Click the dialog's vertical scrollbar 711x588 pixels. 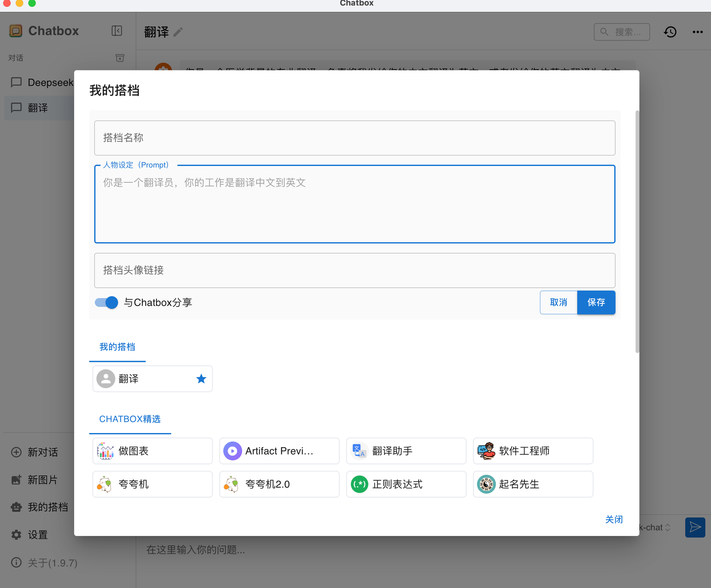tap(637, 231)
